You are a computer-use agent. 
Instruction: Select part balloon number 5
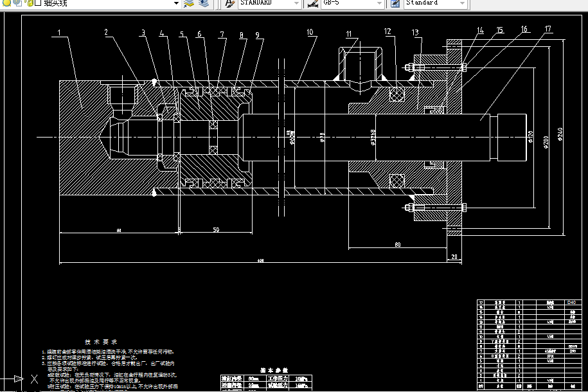click(182, 34)
